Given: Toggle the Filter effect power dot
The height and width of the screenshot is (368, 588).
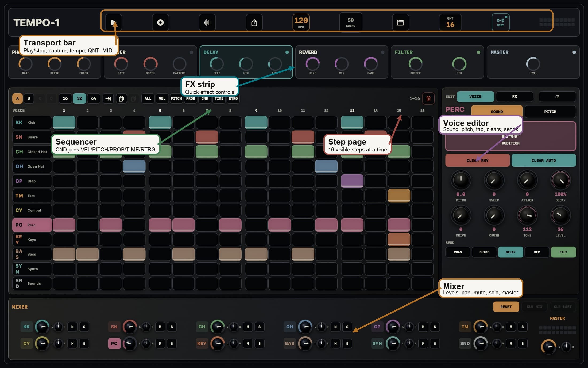Looking at the screenshot, I should pos(478,52).
